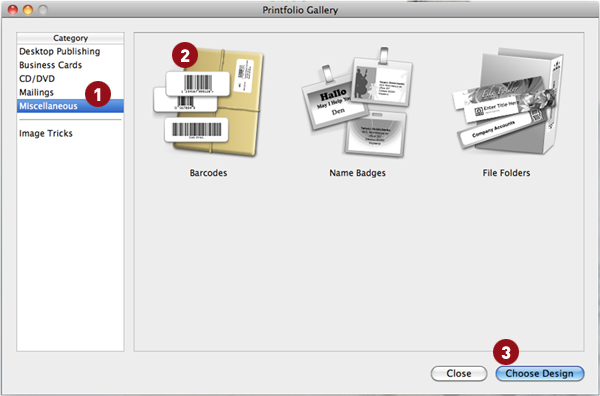Click the Choose Design button
The height and width of the screenshot is (396, 600).
click(540, 373)
